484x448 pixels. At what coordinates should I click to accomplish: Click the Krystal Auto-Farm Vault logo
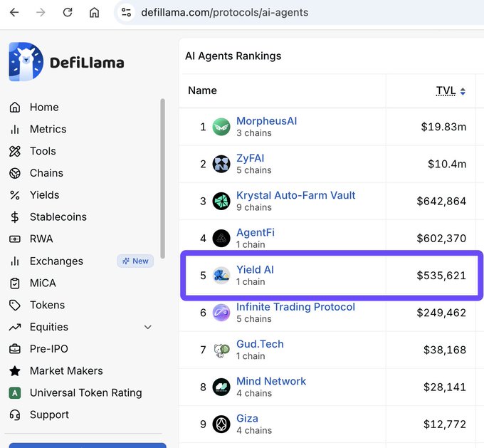[221, 201]
